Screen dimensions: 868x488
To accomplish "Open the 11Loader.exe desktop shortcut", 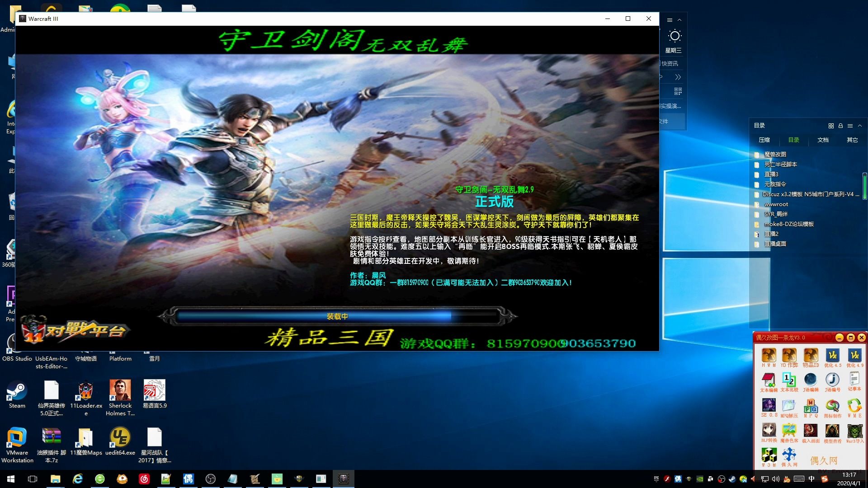I will 86,398.
